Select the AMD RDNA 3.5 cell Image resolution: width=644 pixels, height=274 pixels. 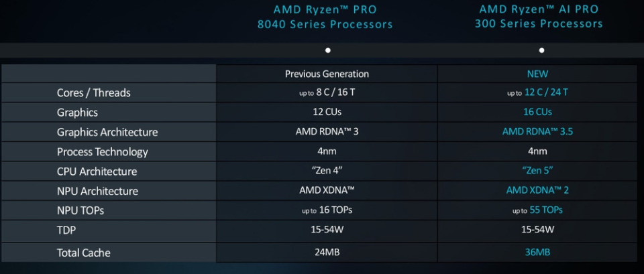(537, 131)
